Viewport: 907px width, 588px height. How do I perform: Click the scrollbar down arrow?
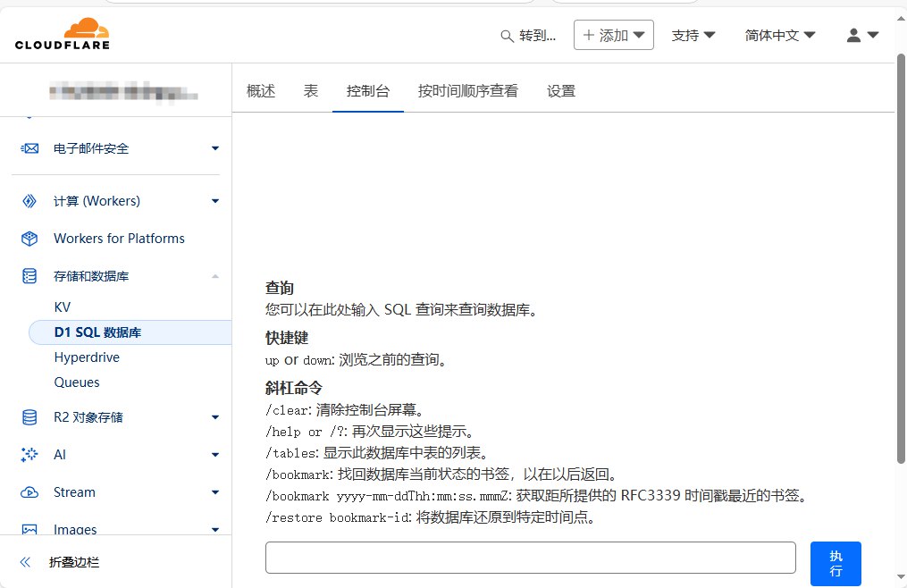(901, 576)
